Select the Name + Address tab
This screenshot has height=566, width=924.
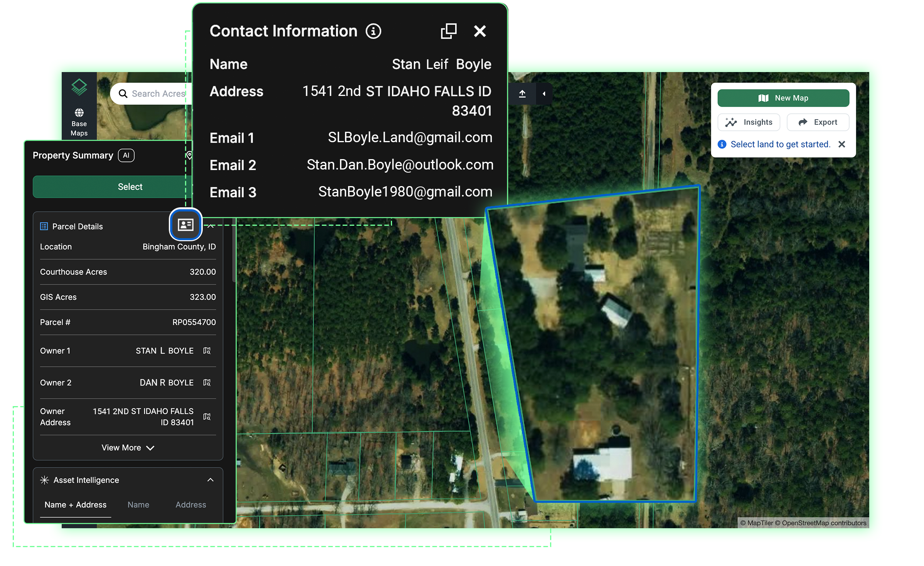pos(76,505)
